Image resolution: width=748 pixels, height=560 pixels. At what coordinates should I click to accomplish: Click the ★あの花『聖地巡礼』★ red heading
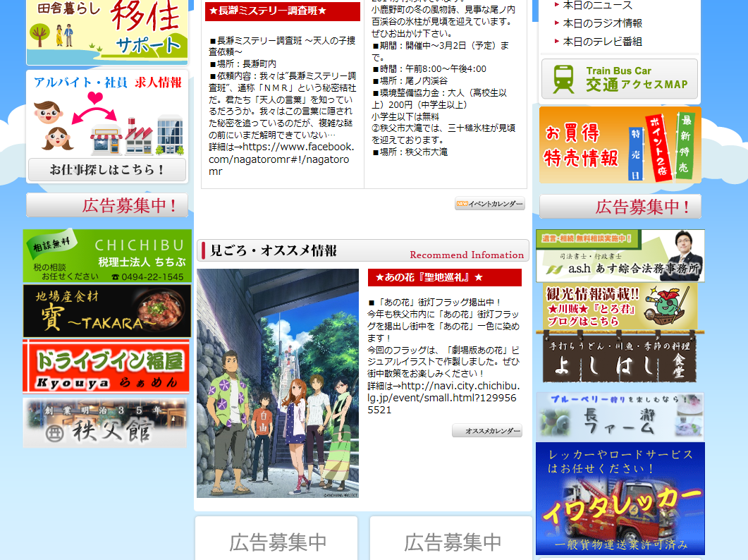point(445,277)
